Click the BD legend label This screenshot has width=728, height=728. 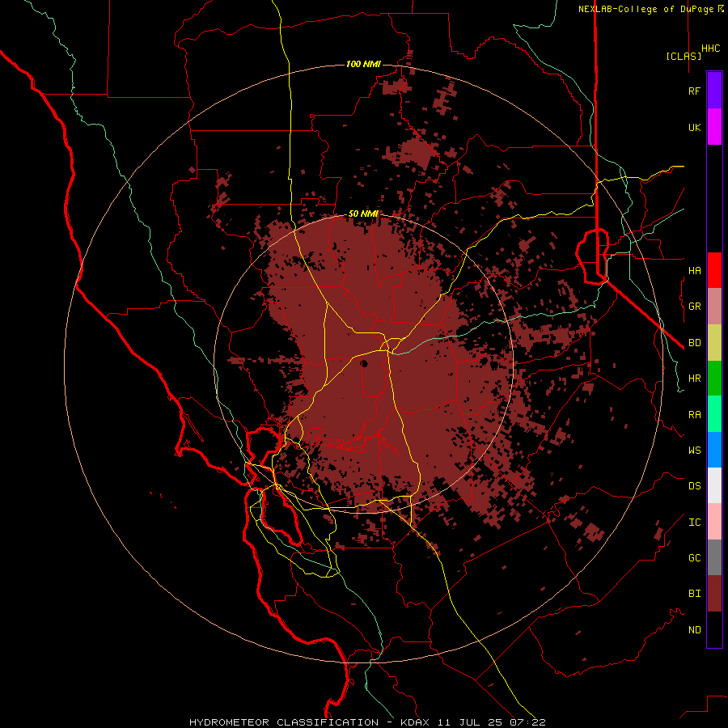pyautogui.click(x=694, y=343)
